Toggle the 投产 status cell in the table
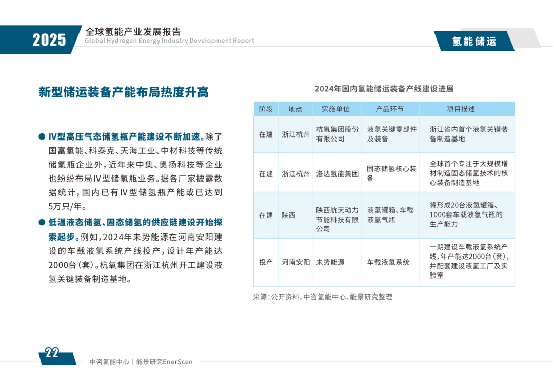Viewport: 554px width, 392px height. pyautogui.click(x=266, y=262)
